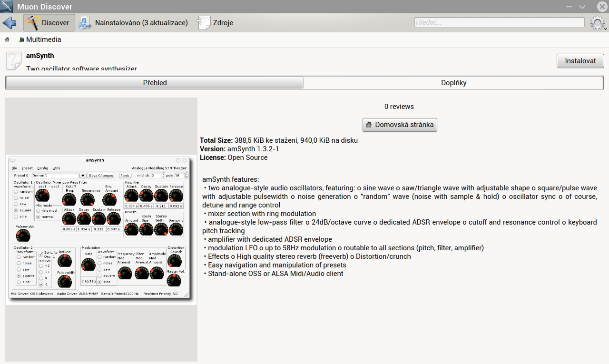
Task: Open Domovská stránka homepage button
Action: (x=400, y=125)
